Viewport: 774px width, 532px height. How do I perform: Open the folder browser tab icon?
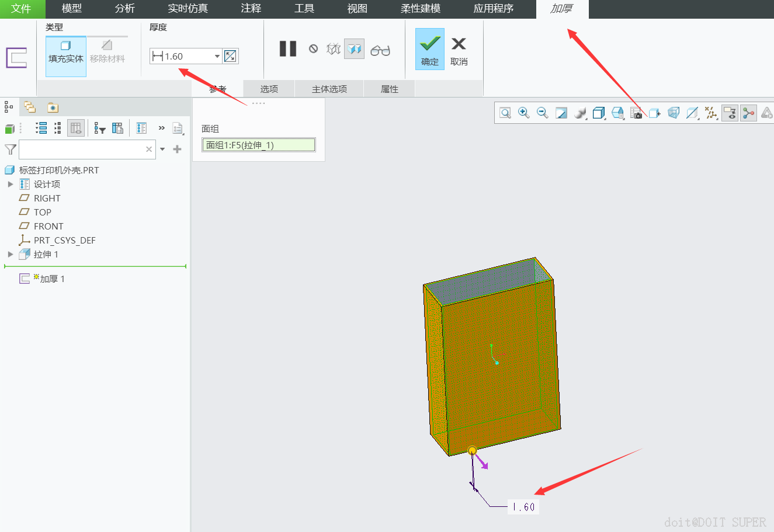tap(29, 107)
